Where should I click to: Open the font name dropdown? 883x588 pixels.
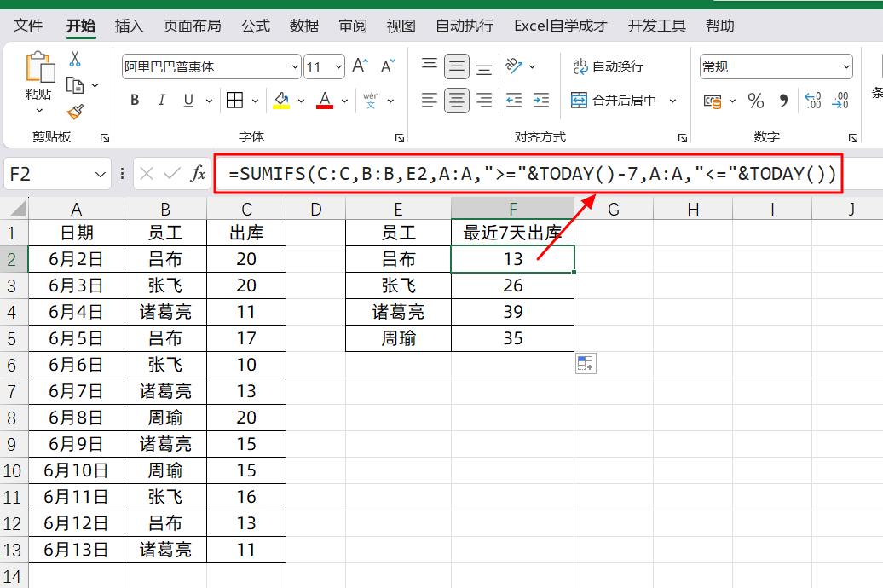tap(295, 67)
